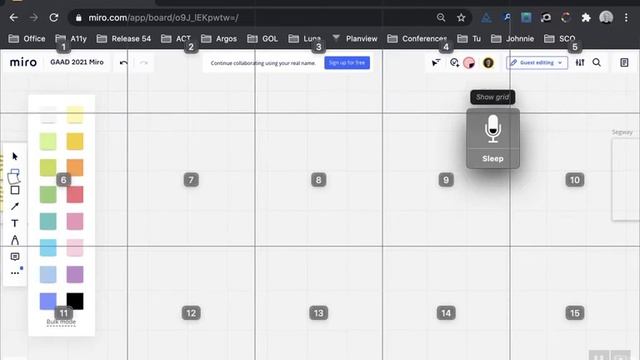Undo the last board action
The image size is (640, 360).
pyautogui.click(x=124, y=63)
